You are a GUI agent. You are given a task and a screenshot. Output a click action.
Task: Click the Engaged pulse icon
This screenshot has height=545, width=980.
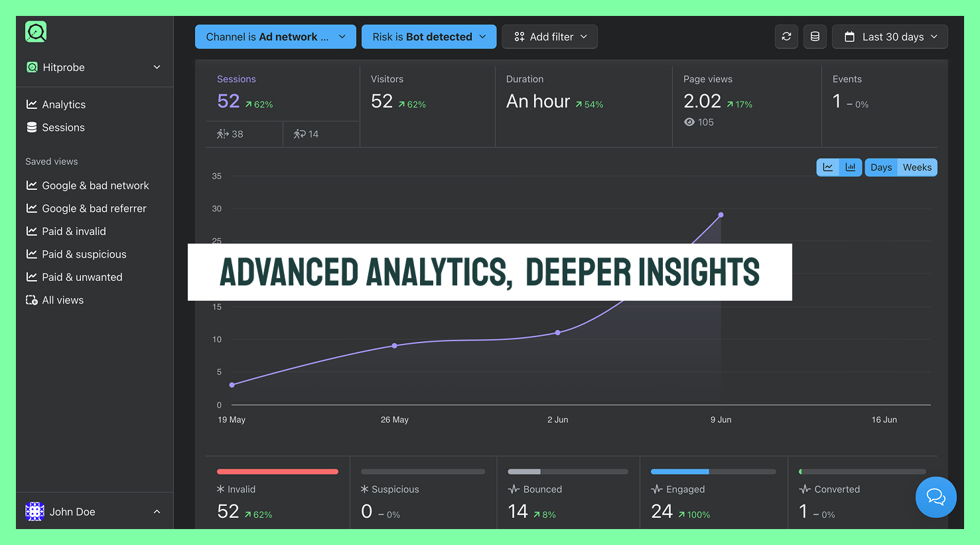[657, 489]
